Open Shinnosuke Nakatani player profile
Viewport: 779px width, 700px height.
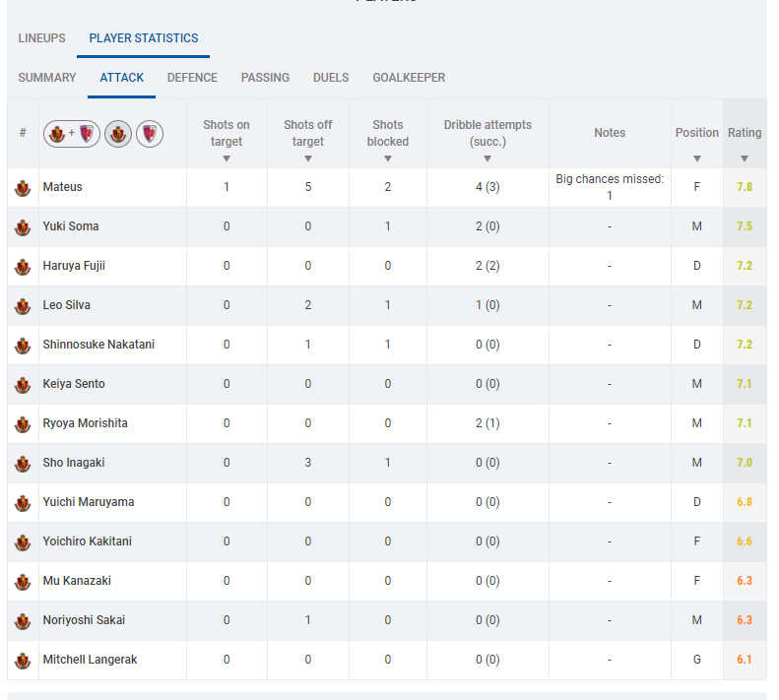point(98,345)
